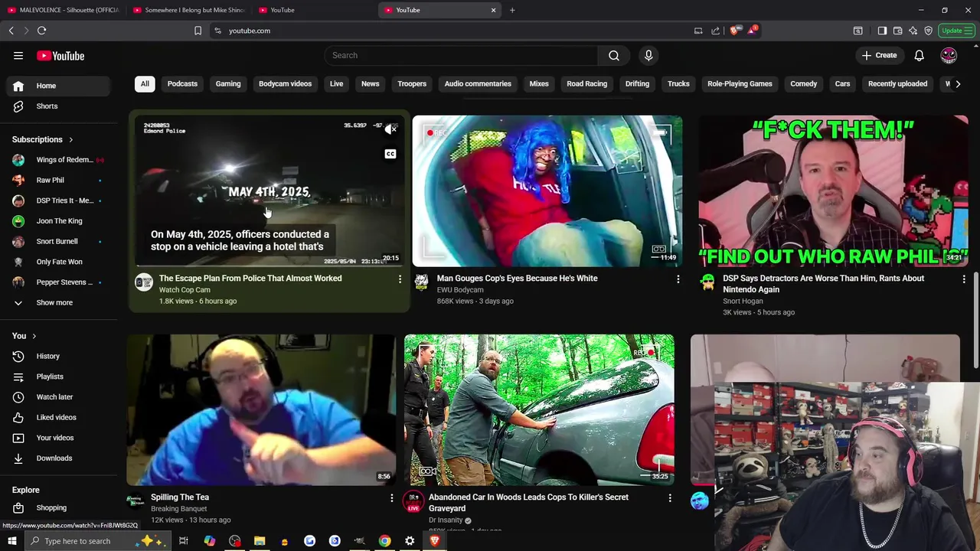This screenshot has width=980, height=551.
Task: Click the youtube.com address bar
Action: (452, 31)
